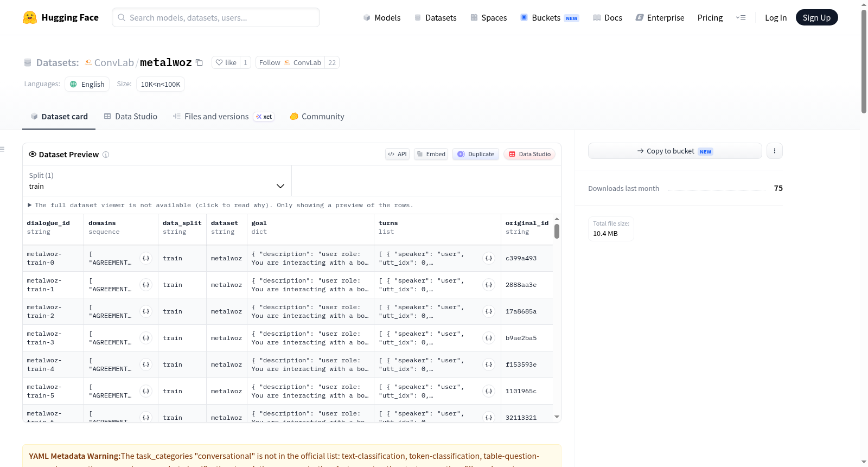This screenshot has height=467, width=868.
Task: Expand domains cell for metalwoz-train-4
Action: (x=146, y=364)
